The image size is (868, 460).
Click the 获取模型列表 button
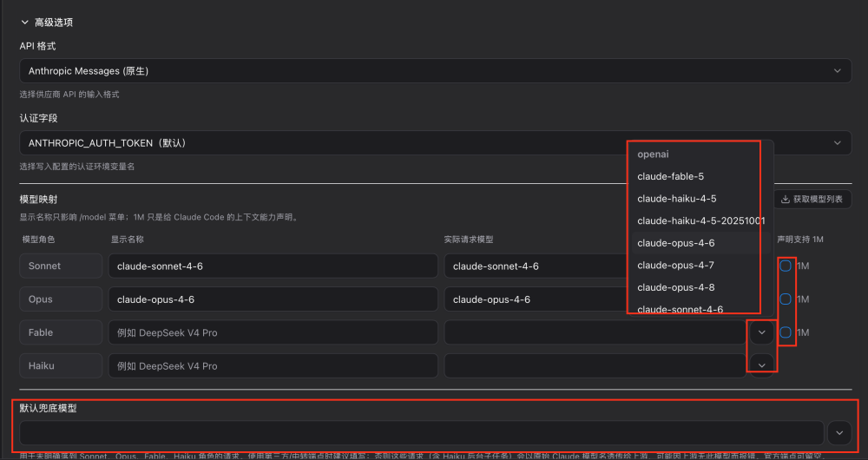812,200
